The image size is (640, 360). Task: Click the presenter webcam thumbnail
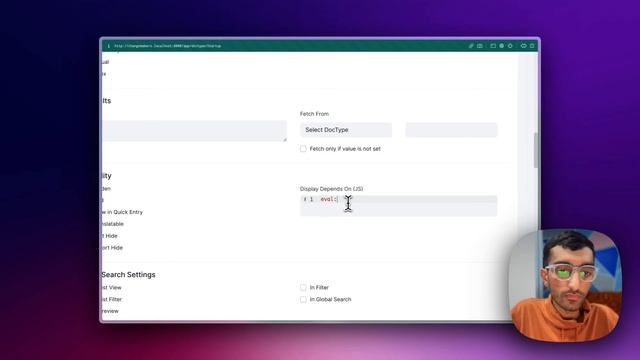click(565, 285)
